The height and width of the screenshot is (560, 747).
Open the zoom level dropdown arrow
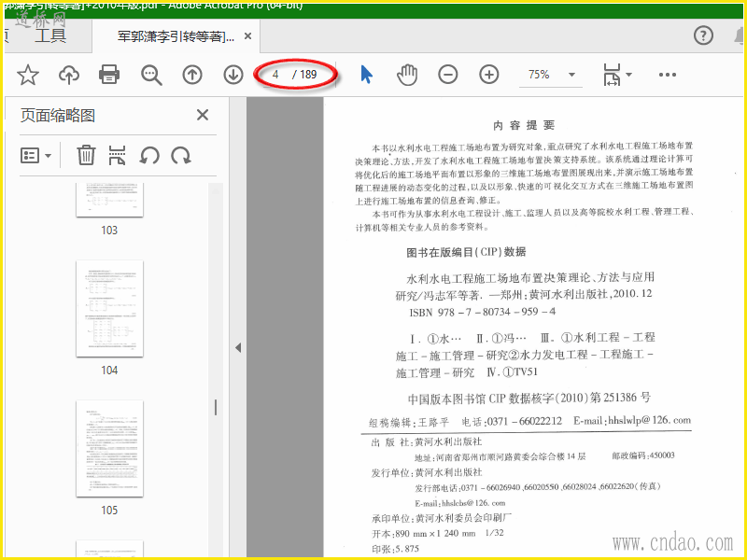pyautogui.click(x=571, y=75)
